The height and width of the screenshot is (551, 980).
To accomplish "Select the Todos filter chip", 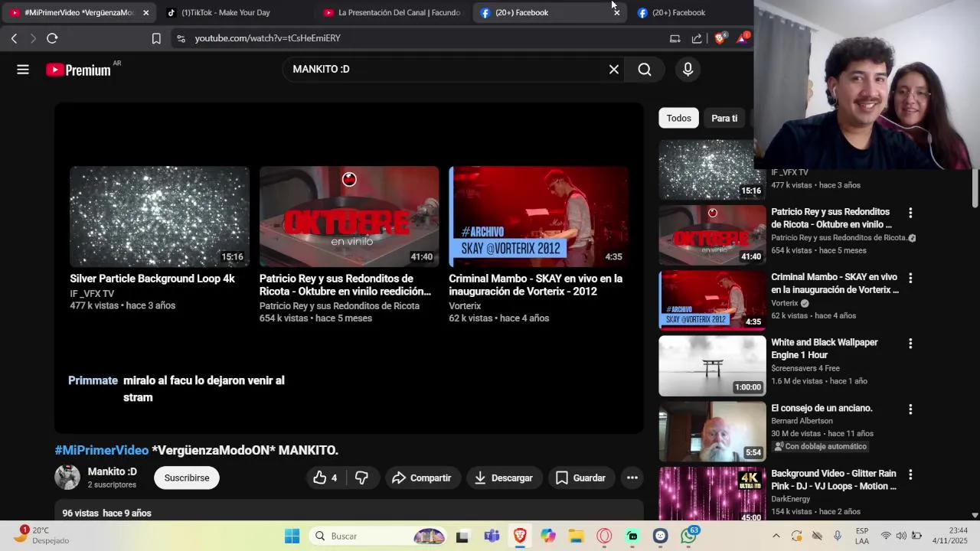I will click(678, 118).
